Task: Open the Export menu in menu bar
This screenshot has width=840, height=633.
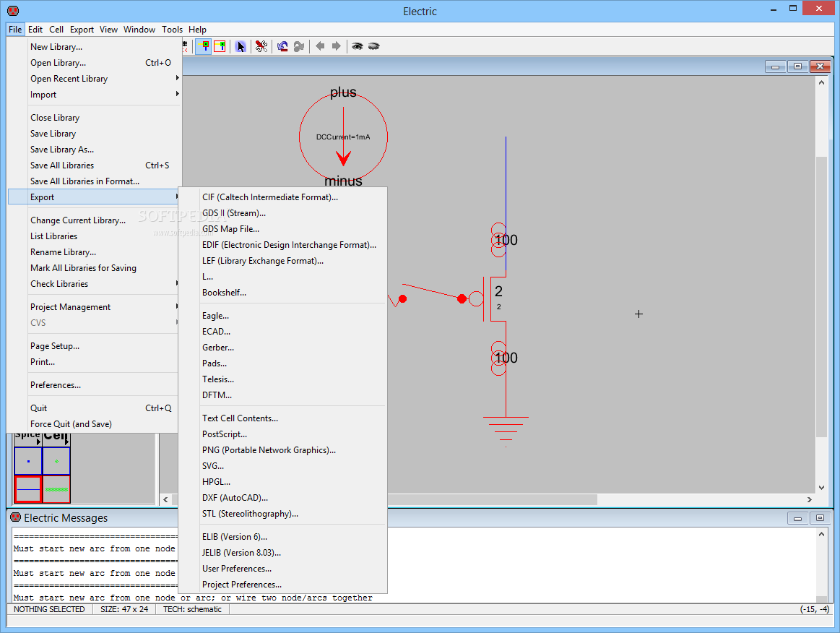Action: [82, 30]
